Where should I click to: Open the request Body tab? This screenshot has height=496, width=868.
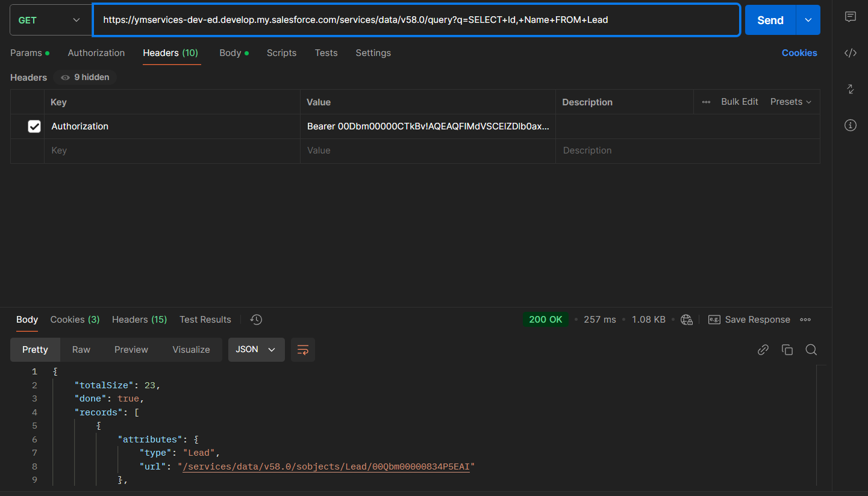coord(234,53)
